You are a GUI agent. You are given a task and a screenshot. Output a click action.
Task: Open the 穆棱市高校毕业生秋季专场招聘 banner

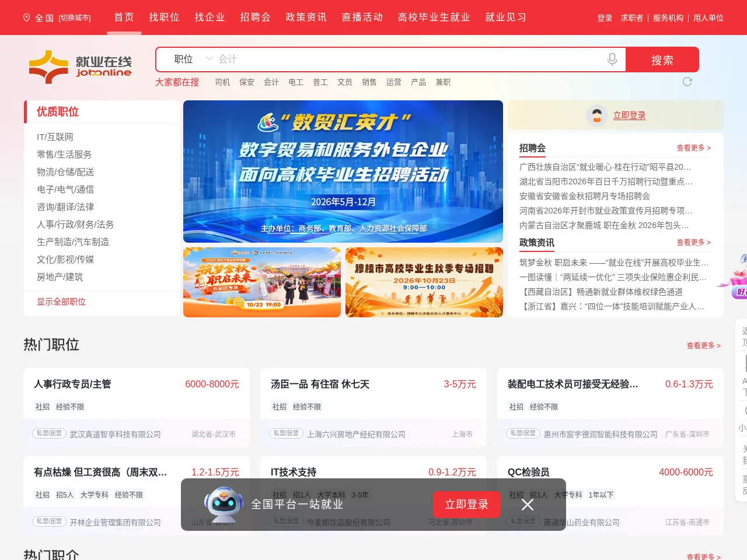tap(424, 282)
